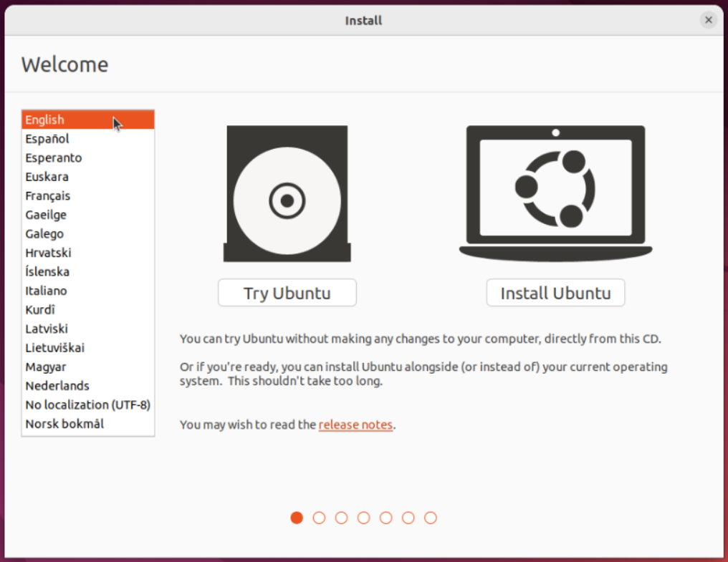Pick Hrvatski in the language list
The image size is (728, 562).
[x=48, y=253]
